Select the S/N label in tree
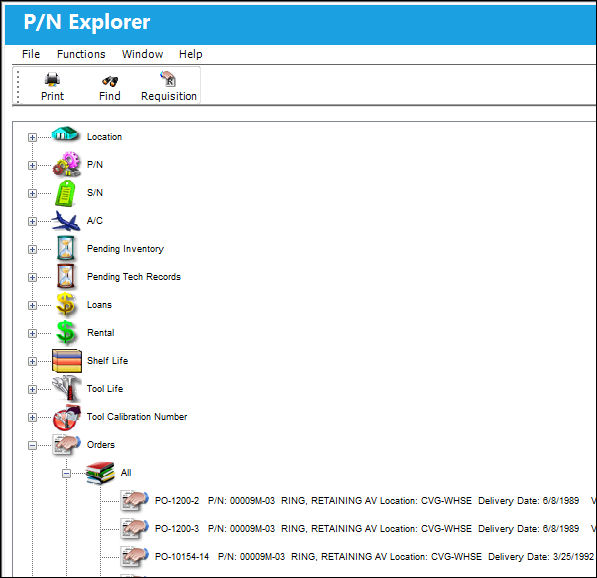This screenshot has height=578, width=597. click(x=94, y=193)
